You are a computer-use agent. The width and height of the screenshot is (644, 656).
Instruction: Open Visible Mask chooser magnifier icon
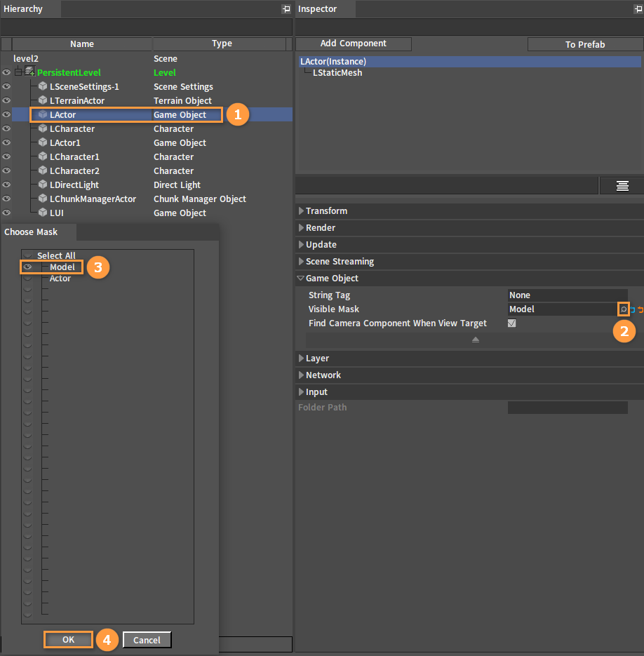pyautogui.click(x=624, y=309)
